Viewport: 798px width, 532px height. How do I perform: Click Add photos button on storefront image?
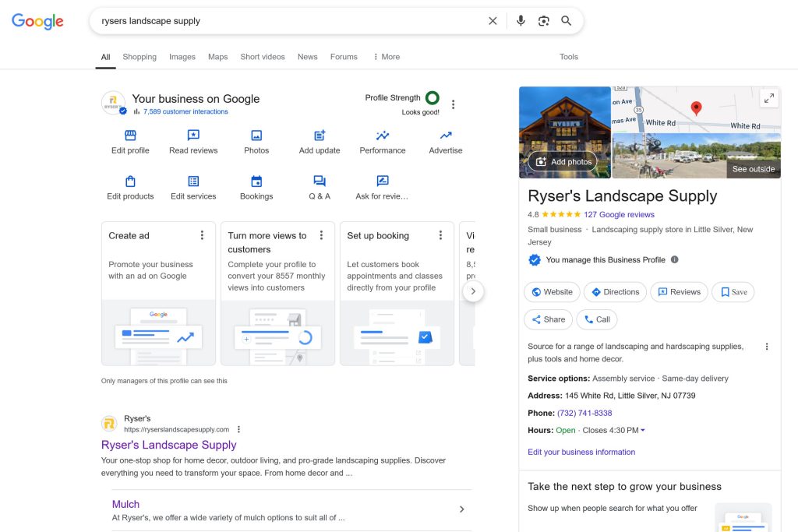tap(563, 162)
